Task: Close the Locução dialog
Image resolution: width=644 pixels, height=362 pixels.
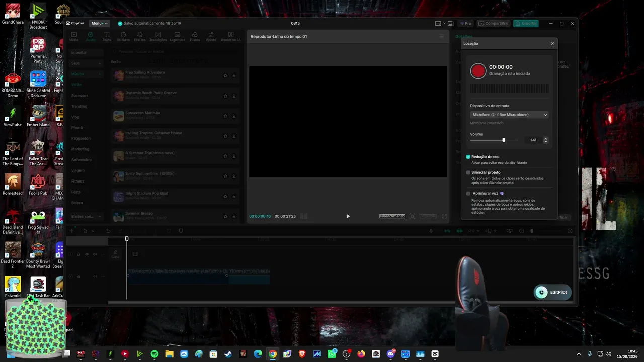Action: pyautogui.click(x=552, y=44)
